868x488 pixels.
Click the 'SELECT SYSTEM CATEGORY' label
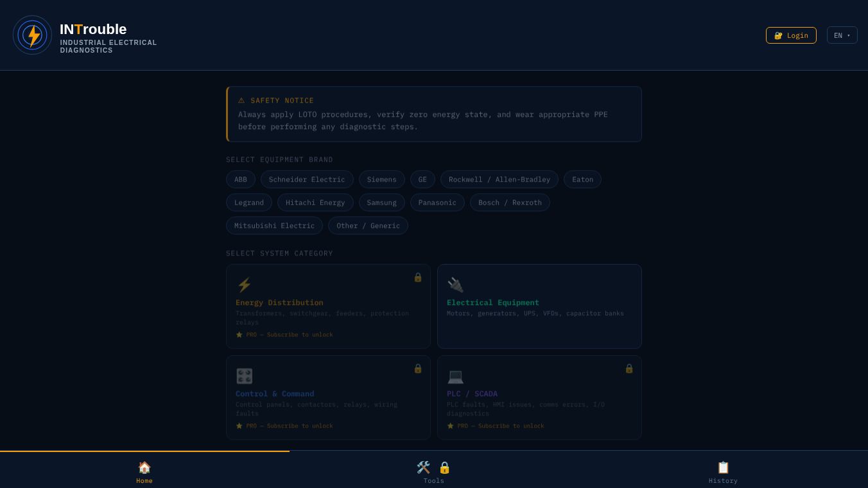[x=280, y=253]
